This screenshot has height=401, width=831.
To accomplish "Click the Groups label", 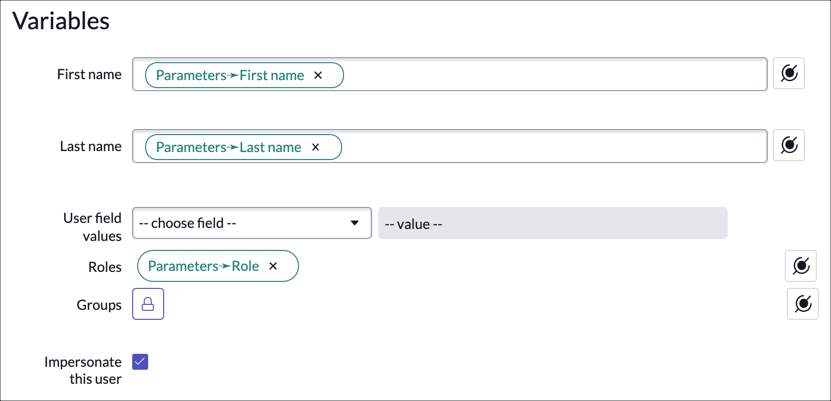I will pos(99,305).
